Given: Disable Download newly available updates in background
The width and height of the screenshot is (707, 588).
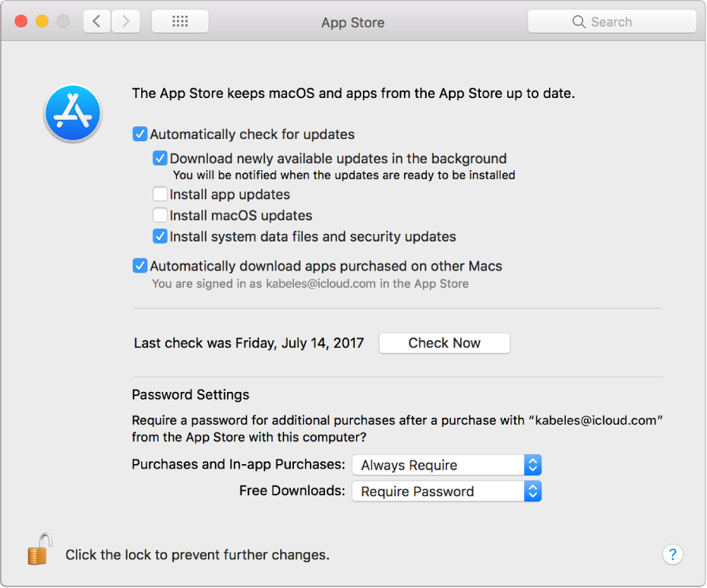Looking at the screenshot, I should coord(160,159).
